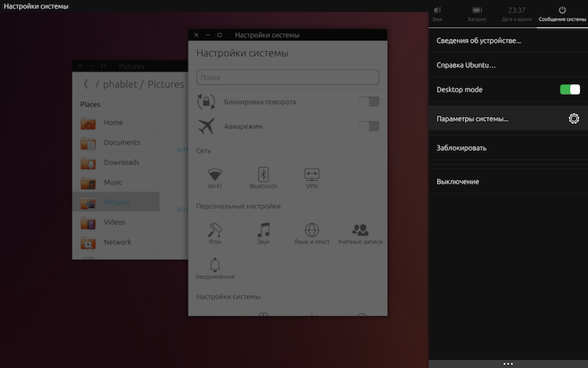The width and height of the screenshot is (588, 368).
Task: Click the Авиарежим label text
Action: [x=243, y=126]
